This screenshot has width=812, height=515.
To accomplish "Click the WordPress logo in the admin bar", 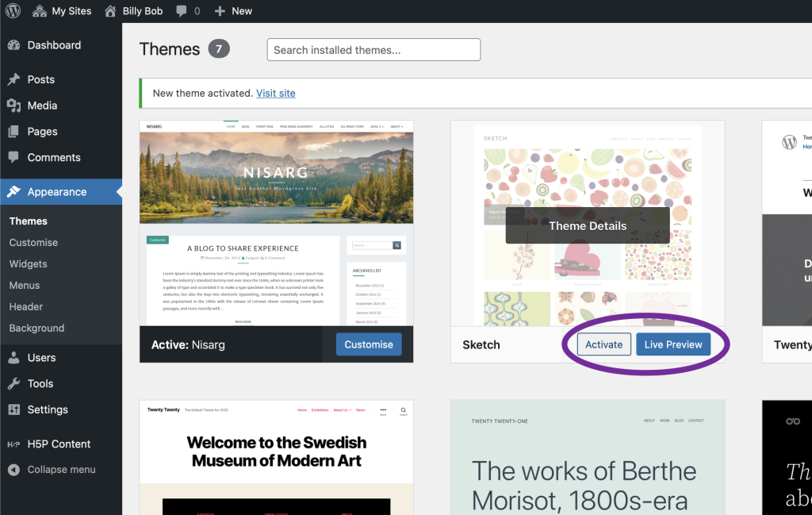I will [x=11, y=11].
